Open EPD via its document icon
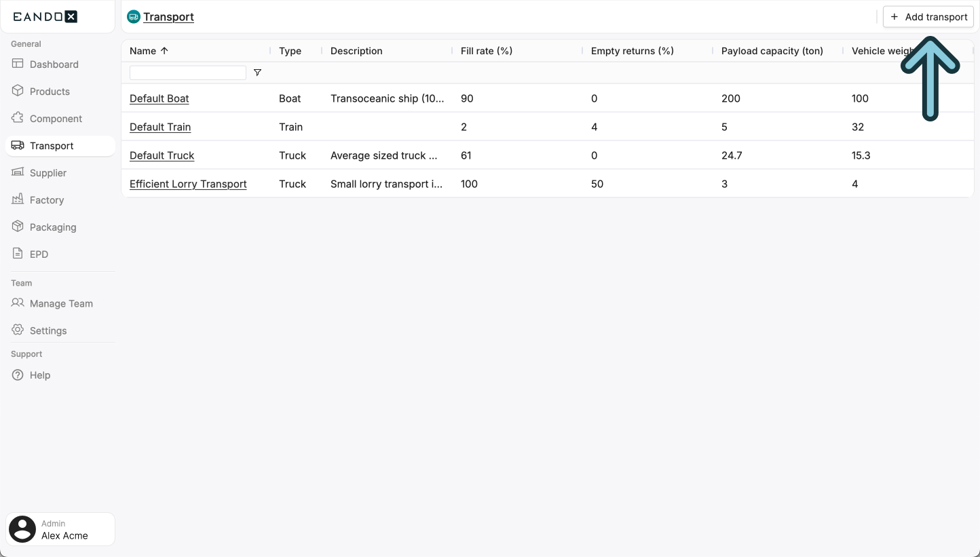Viewport: 980px width, 557px height. click(17, 254)
